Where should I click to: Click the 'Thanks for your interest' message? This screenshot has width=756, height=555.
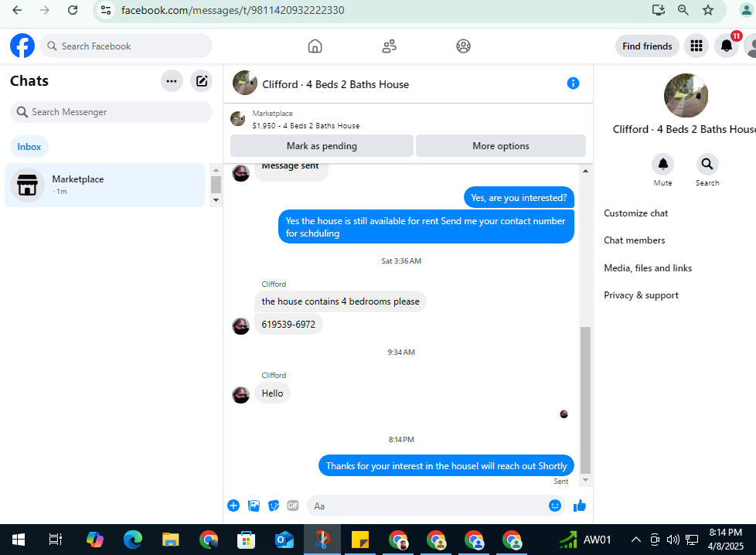[x=447, y=466]
